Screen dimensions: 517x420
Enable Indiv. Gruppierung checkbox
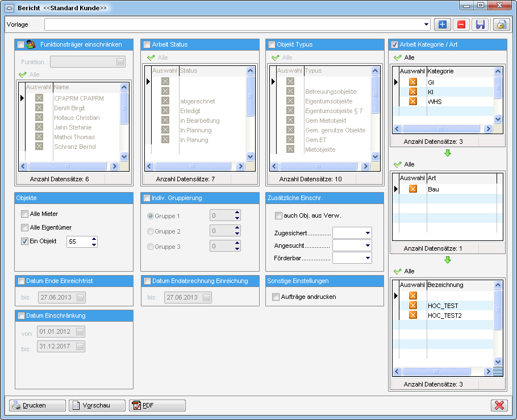click(147, 198)
